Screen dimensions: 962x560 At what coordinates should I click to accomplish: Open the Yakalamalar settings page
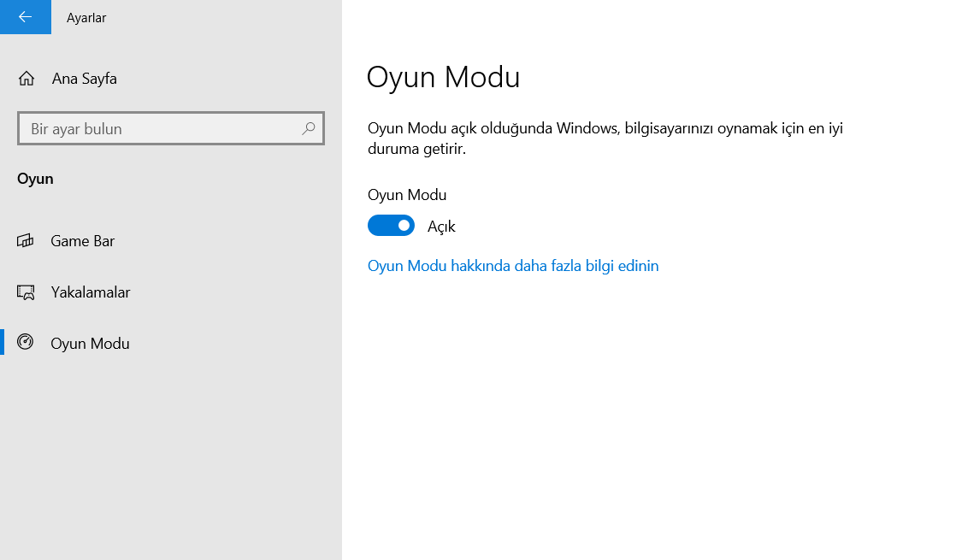90,292
